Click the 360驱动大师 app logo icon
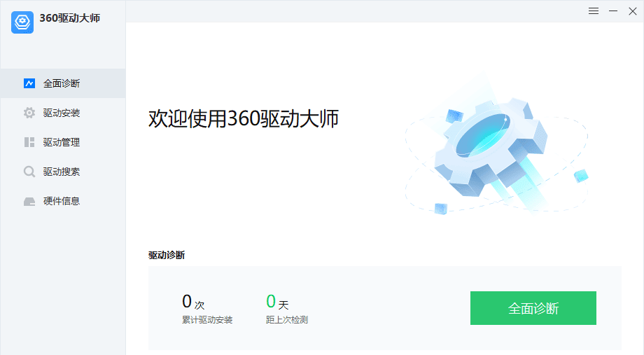The height and width of the screenshot is (355, 644). pyautogui.click(x=22, y=22)
